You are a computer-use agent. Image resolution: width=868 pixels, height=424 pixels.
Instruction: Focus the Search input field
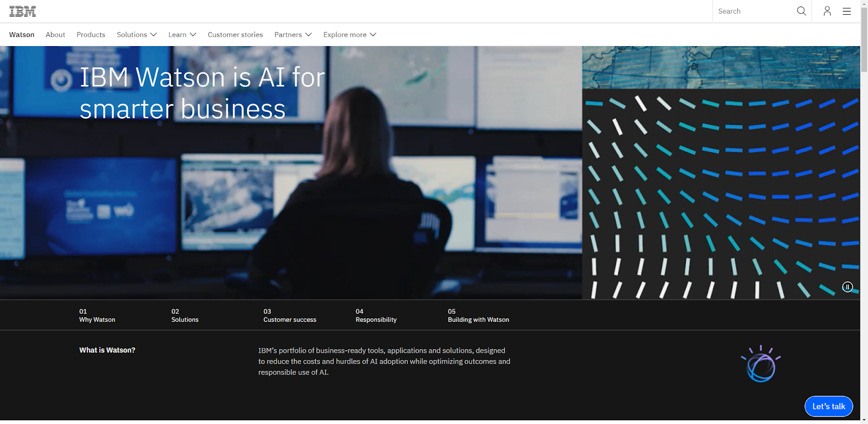pyautogui.click(x=754, y=11)
